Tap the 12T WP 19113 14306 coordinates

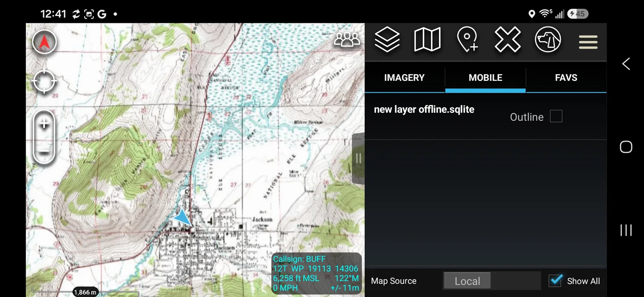[x=316, y=268]
